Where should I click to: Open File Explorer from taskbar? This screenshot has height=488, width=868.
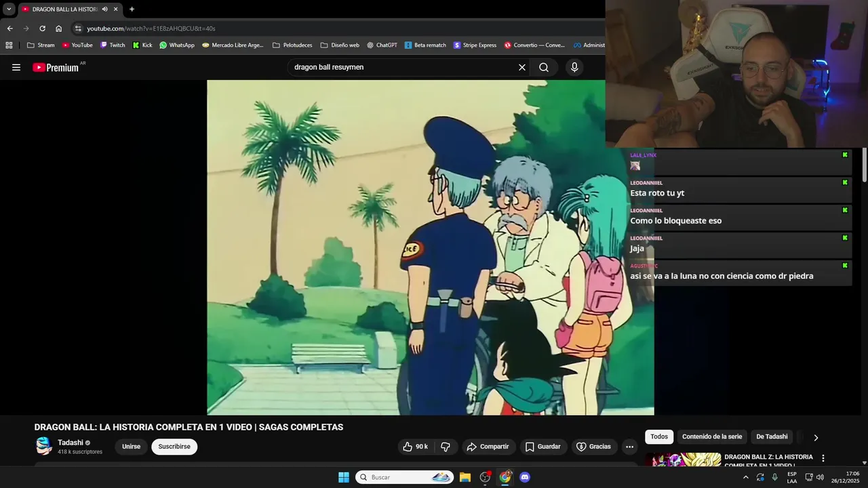[465, 477]
